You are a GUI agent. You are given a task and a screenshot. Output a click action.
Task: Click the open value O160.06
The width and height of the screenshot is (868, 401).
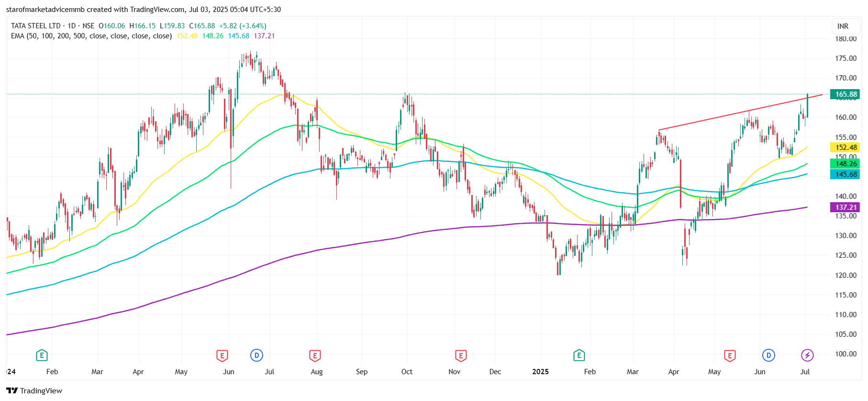tap(112, 26)
